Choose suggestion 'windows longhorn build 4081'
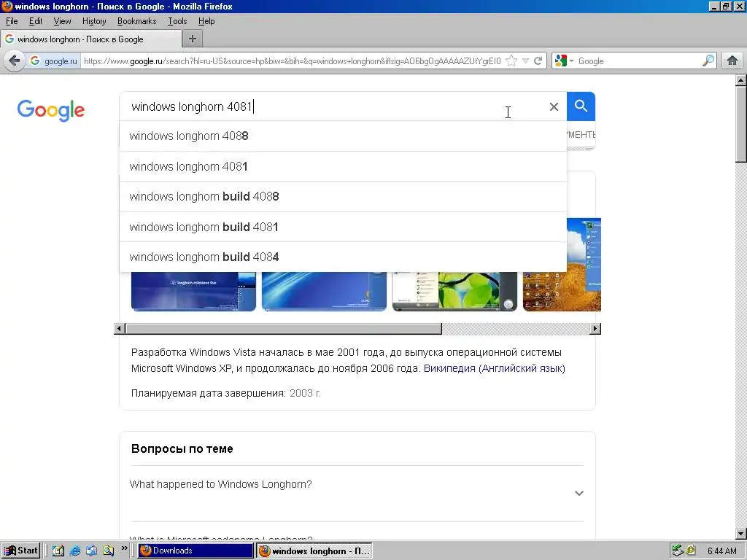The image size is (747, 560). 343,227
